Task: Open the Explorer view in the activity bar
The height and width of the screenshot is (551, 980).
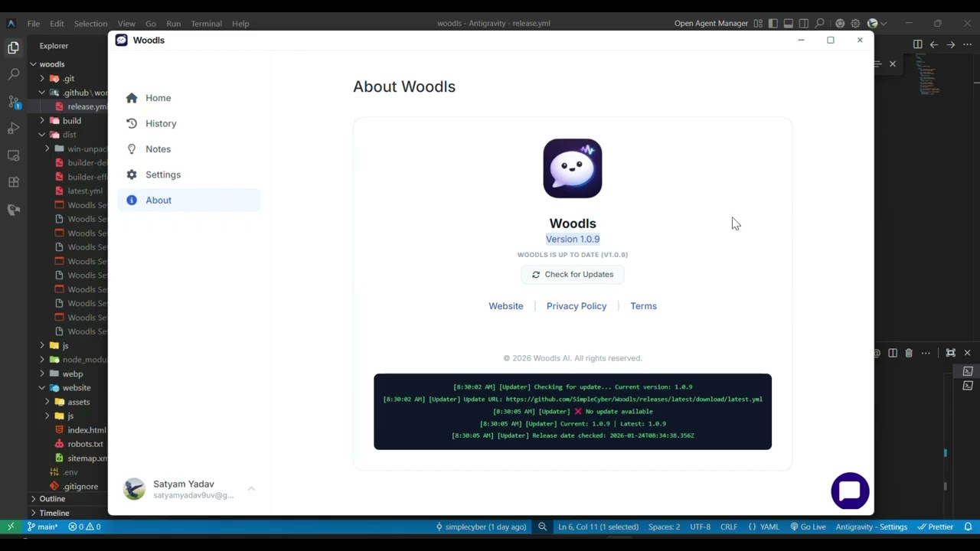Action: (x=13, y=48)
